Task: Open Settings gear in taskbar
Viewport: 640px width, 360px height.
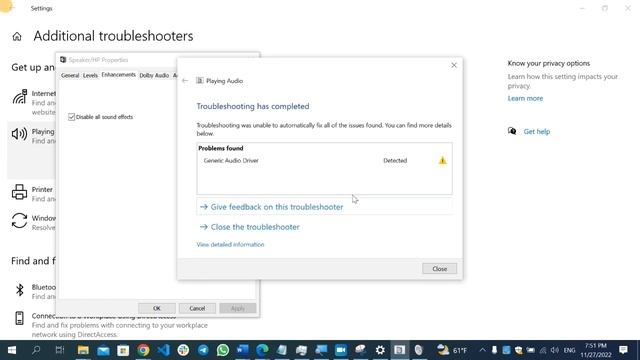Action: point(380,350)
